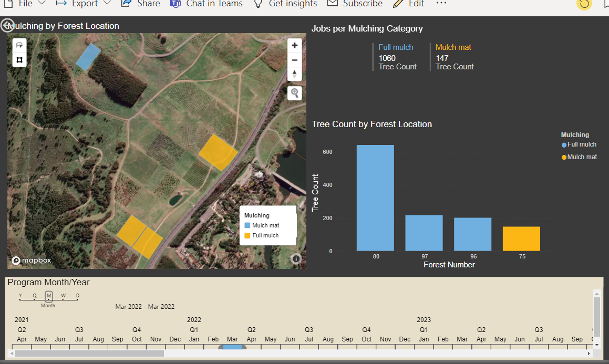609x364 pixels.
Task: Set timeline granularity to Week
Action: tap(63, 296)
